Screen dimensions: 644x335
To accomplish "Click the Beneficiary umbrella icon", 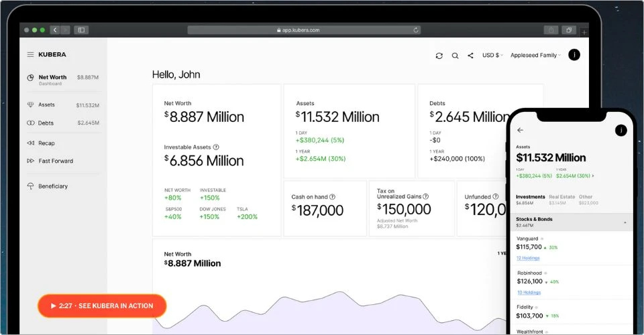I will [30, 186].
